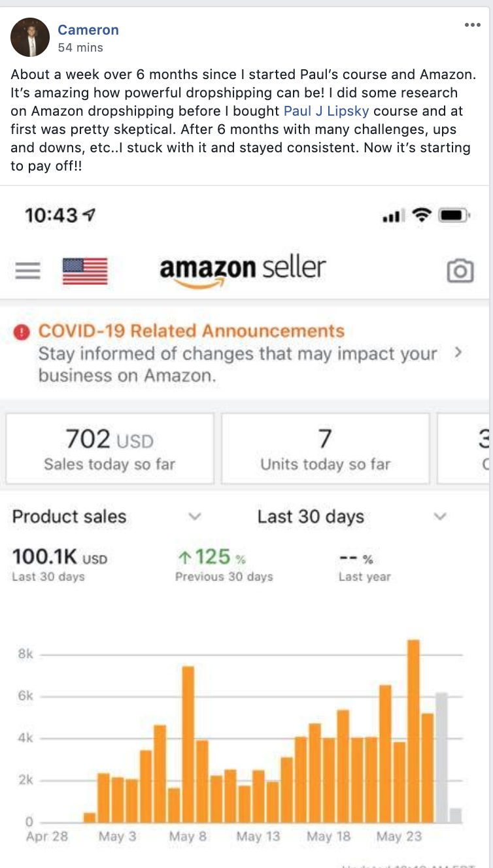493x868 pixels.
Task: Open the COVID-19 announcements chevron
Action: tap(458, 353)
